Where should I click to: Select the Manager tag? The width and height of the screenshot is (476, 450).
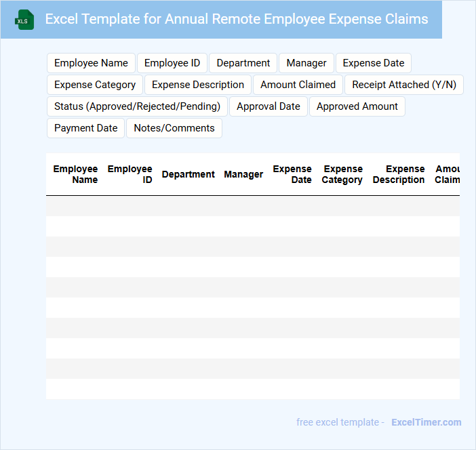click(x=306, y=63)
